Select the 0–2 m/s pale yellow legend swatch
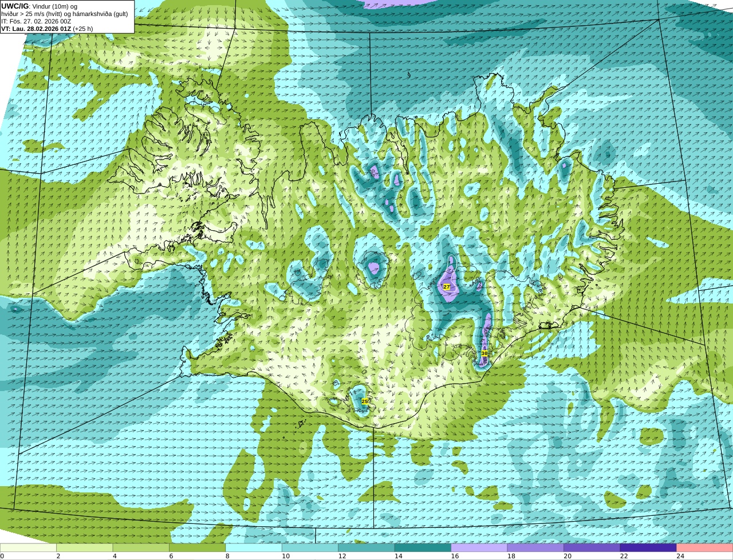This screenshot has height=560, width=733. coord(28,547)
